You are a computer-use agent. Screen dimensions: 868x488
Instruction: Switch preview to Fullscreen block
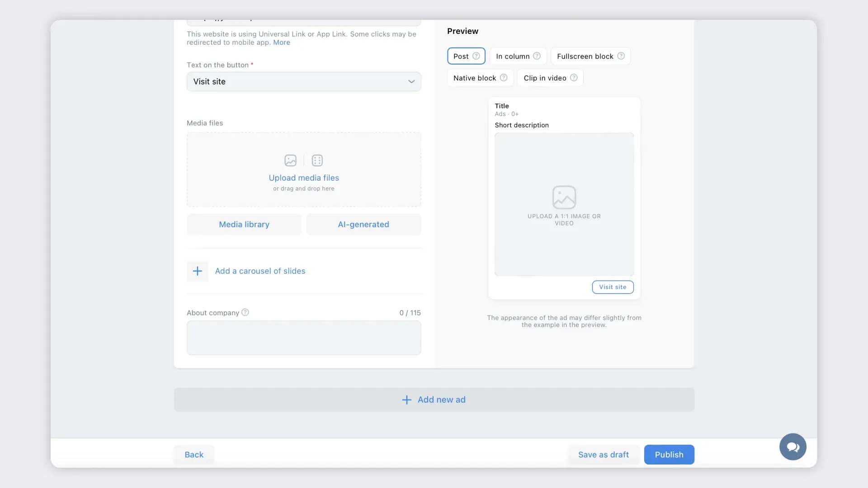pyautogui.click(x=585, y=56)
